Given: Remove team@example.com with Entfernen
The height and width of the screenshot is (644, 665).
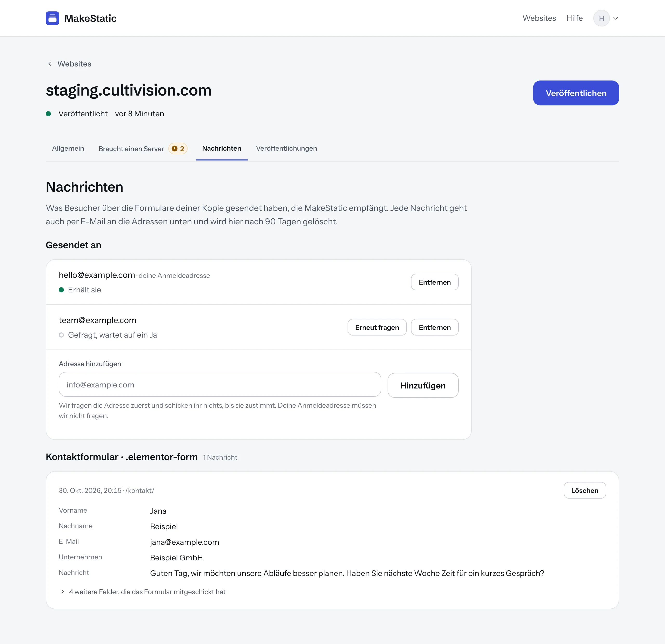Looking at the screenshot, I should (435, 327).
